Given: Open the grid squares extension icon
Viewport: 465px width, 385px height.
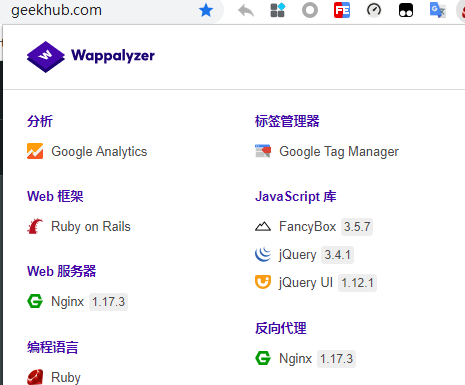Looking at the screenshot, I should coord(278,10).
